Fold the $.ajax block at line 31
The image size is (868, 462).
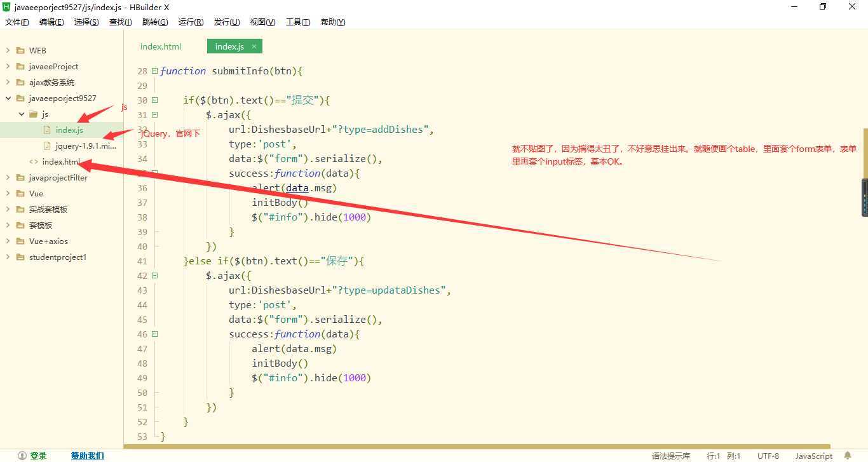155,115
